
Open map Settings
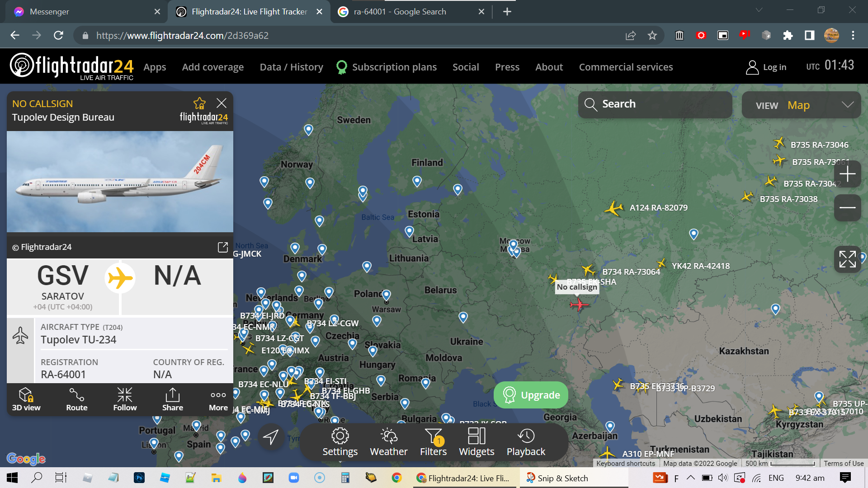[340, 442]
